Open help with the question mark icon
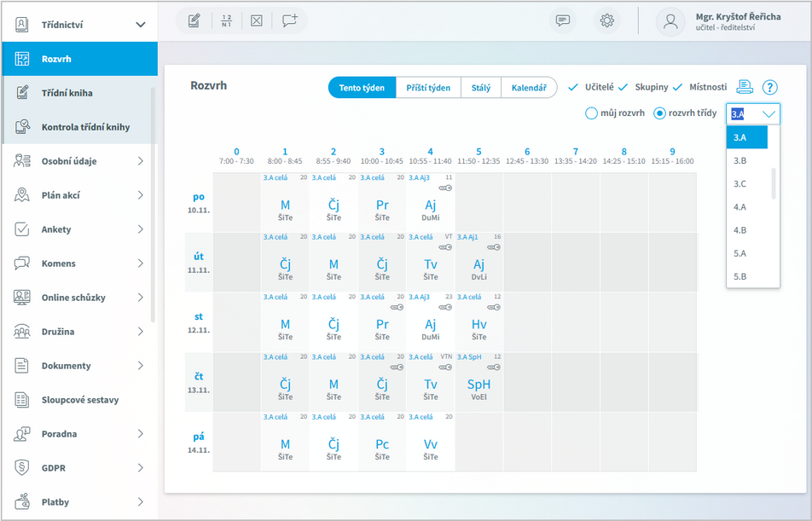 coord(770,87)
